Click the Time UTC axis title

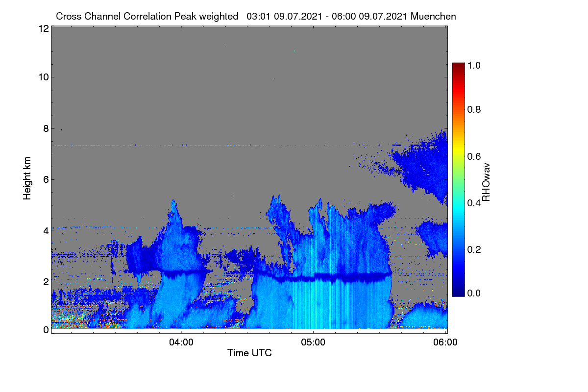point(249,353)
